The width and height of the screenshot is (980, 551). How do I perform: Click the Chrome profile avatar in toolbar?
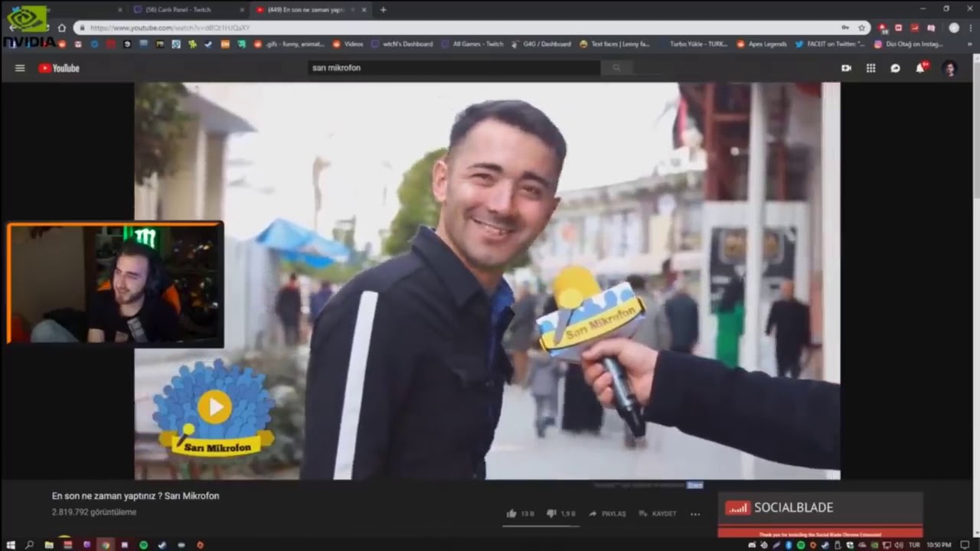click(x=954, y=28)
